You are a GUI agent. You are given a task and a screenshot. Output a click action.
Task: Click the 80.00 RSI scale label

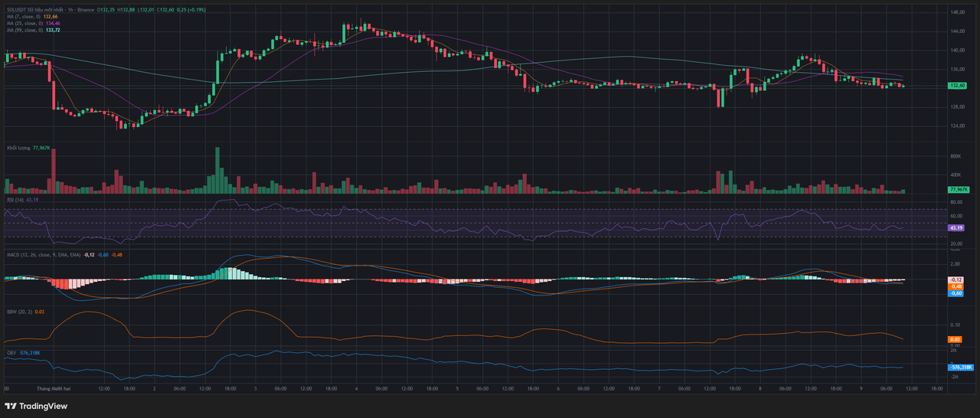pos(956,203)
